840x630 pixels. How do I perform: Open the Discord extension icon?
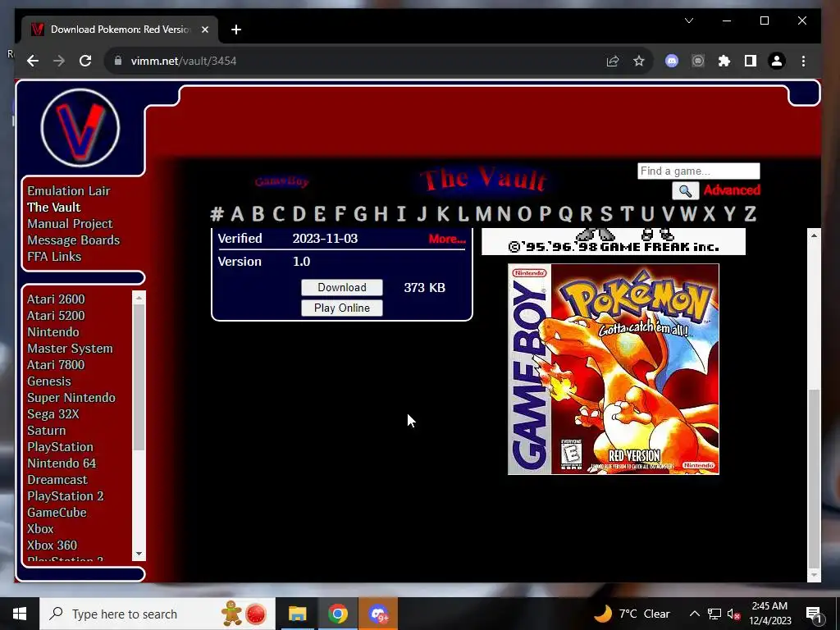(x=671, y=61)
